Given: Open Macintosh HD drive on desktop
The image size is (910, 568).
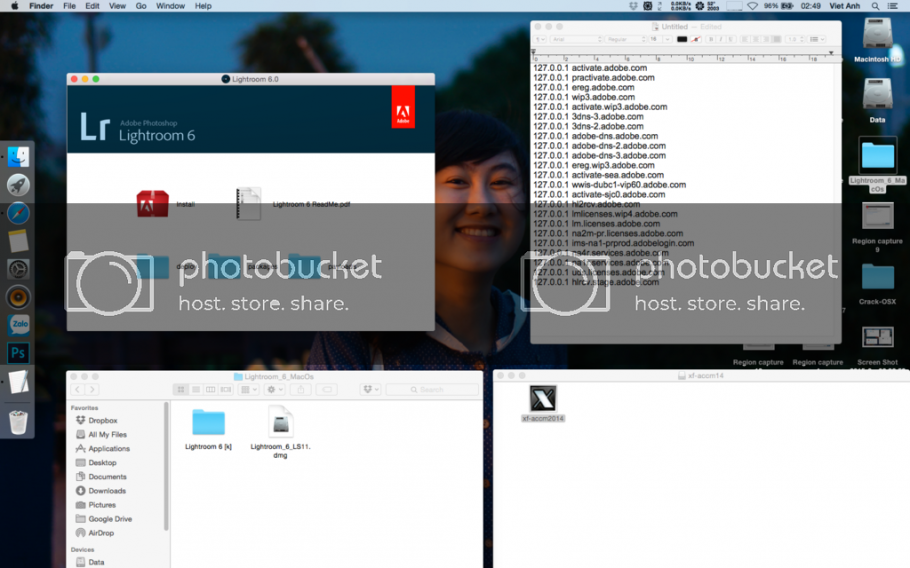Looking at the screenshot, I should click(x=877, y=35).
